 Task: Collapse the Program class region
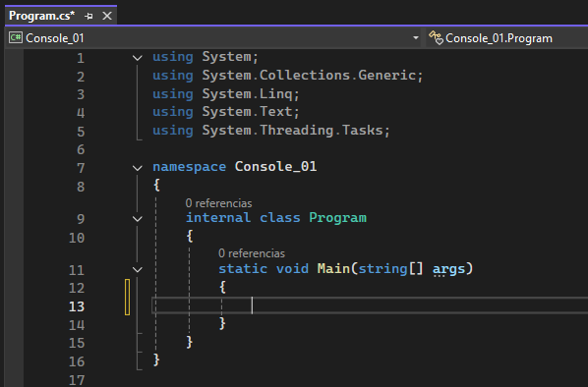[x=138, y=219]
